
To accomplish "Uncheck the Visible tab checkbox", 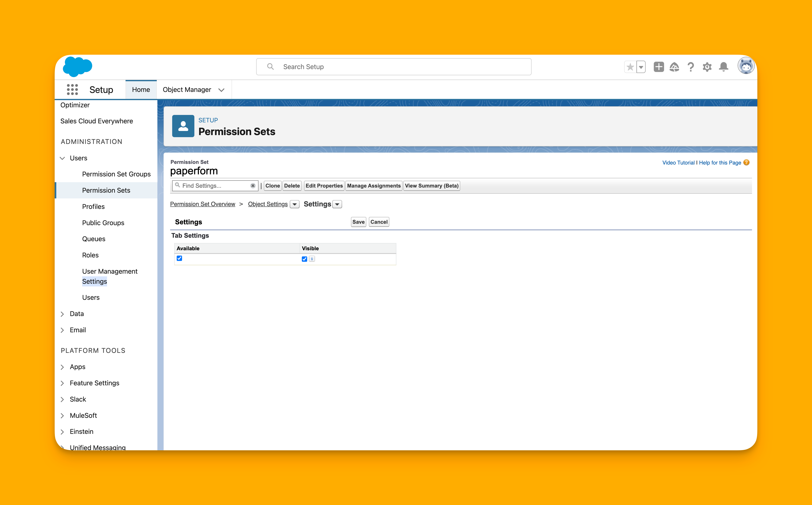I will tap(304, 259).
